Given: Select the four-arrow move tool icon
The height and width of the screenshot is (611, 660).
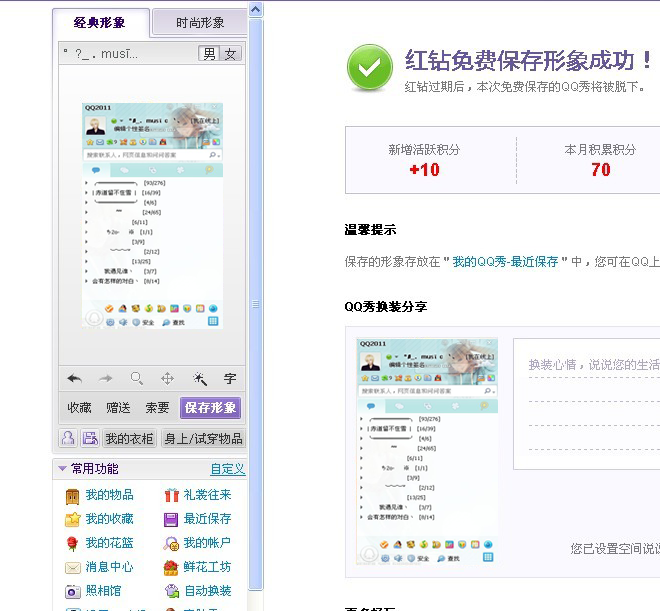Looking at the screenshot, I should pyautogui.click(x=168, y=378).
